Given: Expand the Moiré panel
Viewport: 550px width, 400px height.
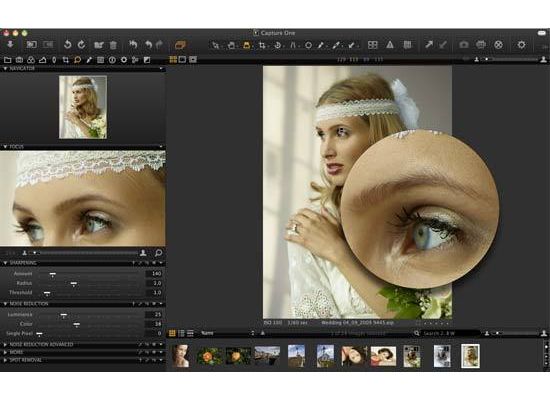Looking at the screenshot, I should (x=5, y=352).
